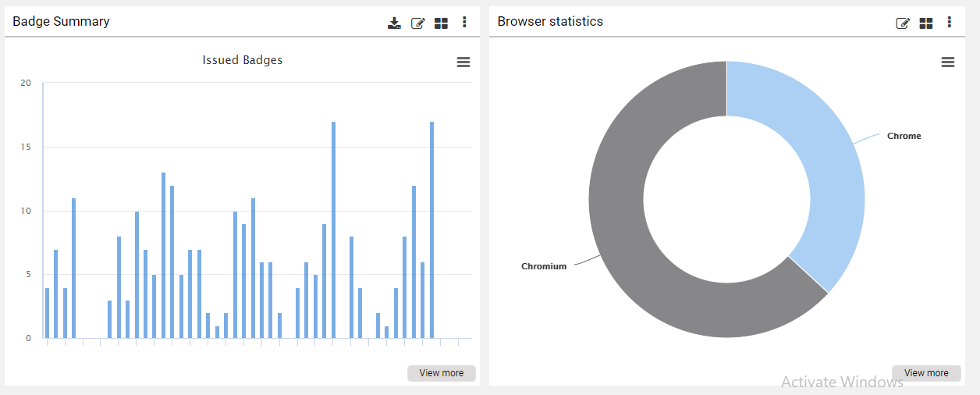The height and width of the screenshot is (395, 980).
Task: Click the Chromium label on donut chart
Action: [x=544, y=266]
